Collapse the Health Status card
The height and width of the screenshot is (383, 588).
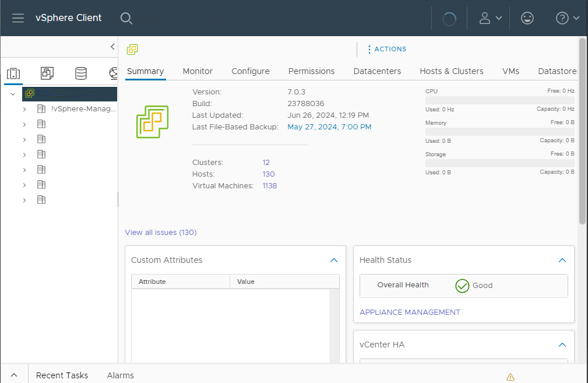pos(562,261)
